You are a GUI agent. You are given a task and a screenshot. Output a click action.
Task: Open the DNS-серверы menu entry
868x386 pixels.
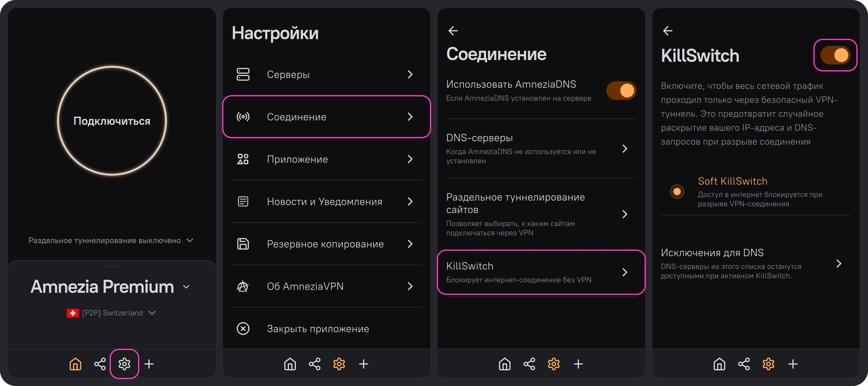541,149
